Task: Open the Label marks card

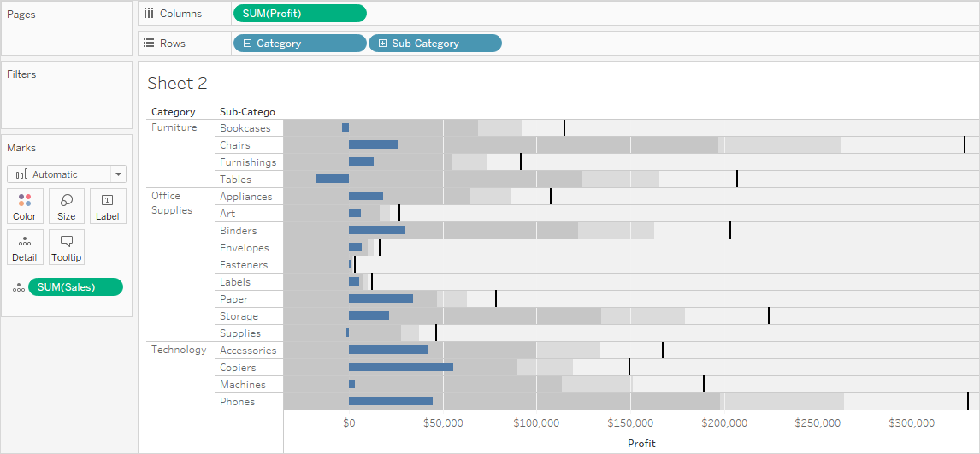Action: (x=108, y=206)
